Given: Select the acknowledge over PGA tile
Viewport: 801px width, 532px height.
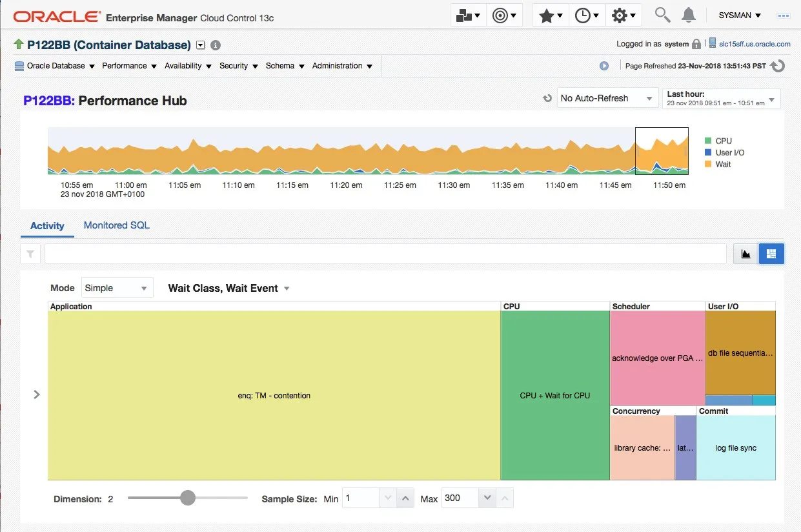Looking at the screenshot, I should [x=658, y=358].
